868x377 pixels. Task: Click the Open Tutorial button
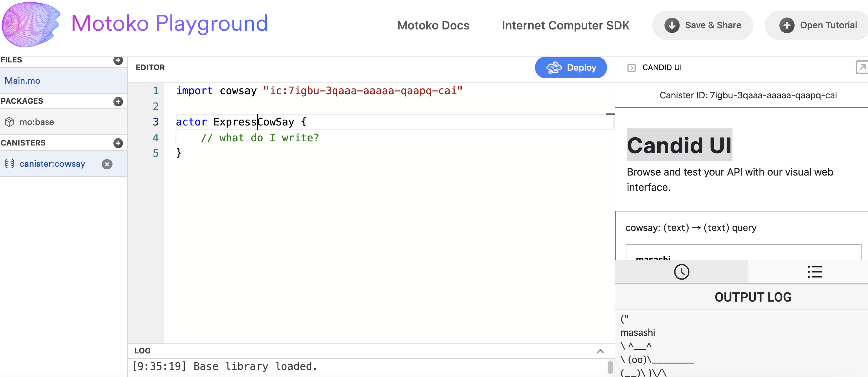pos(817,25)
